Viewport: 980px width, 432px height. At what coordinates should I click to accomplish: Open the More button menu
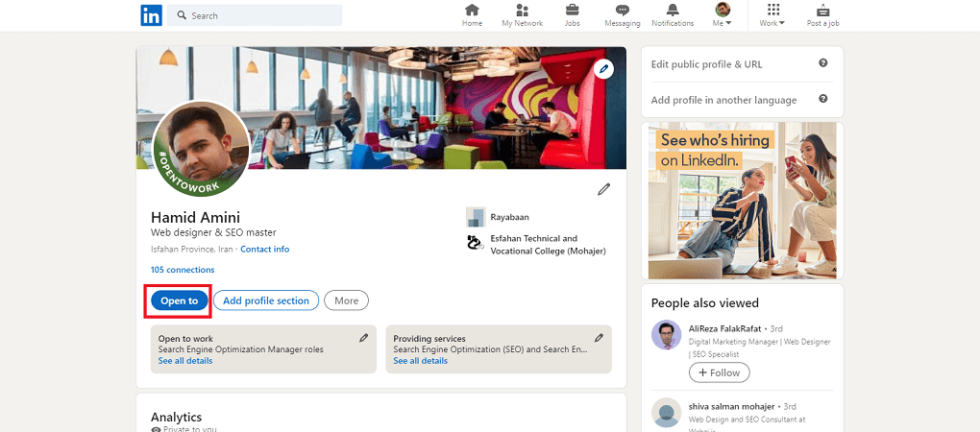pyautogui.click(x=346, y=300)
